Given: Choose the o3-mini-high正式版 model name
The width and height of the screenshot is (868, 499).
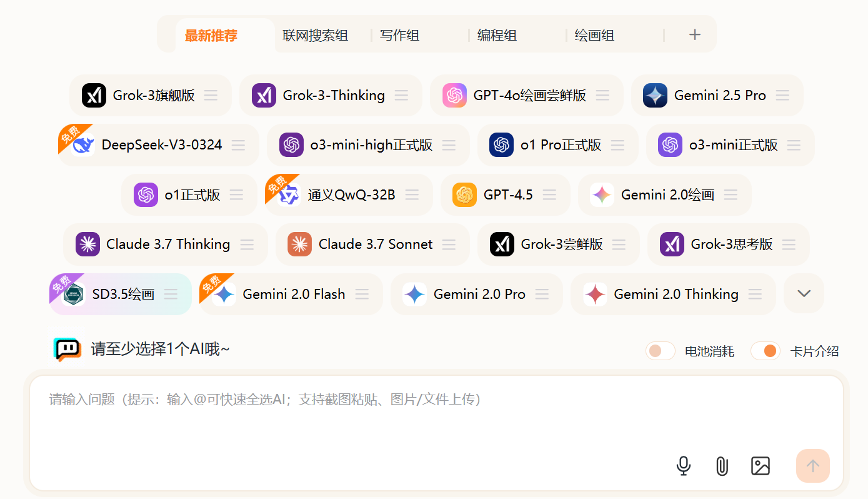Looking at the screenshot, I should coord(372,145).
